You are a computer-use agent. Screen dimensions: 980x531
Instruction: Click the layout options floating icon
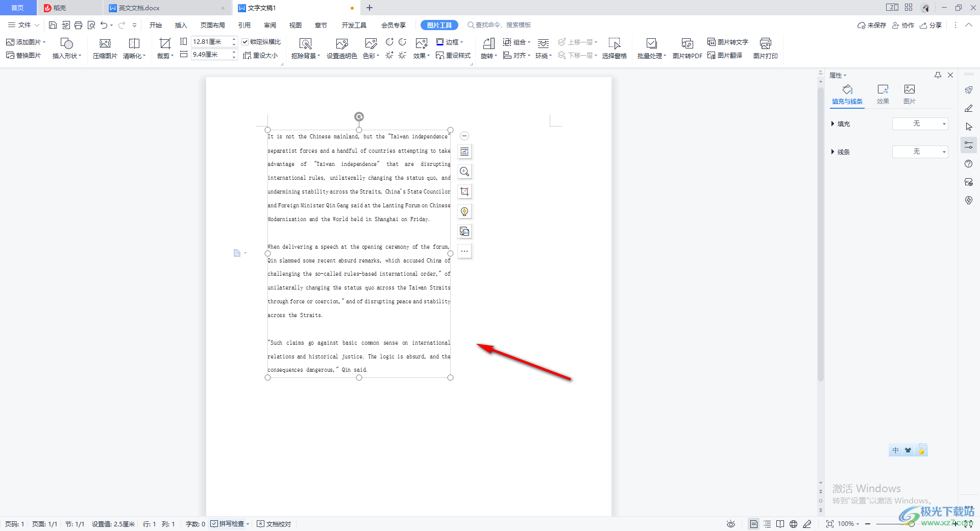click(x=464, y=152)
